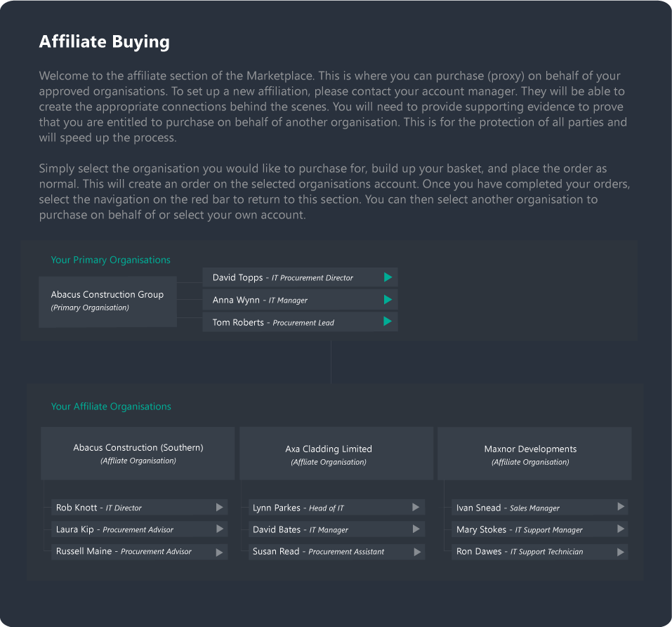The width and height of the screenshot is (672, 627).
Task: Click the Your Affiliate Organisations heading
Action: pos(111,407)
